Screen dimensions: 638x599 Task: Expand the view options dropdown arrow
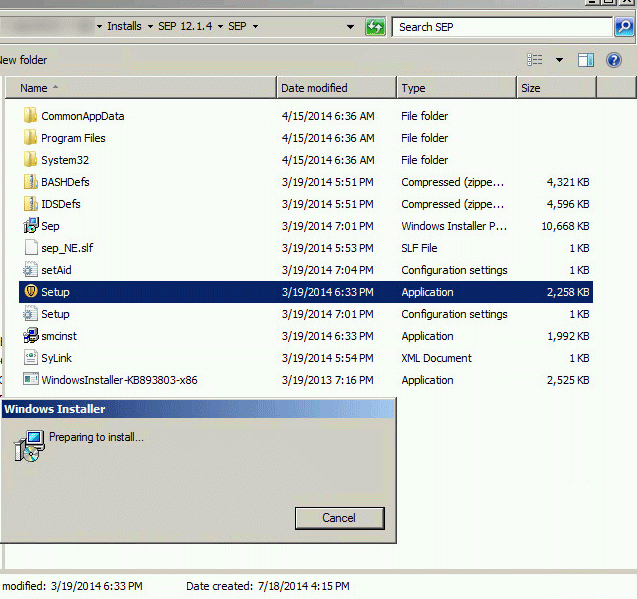coord(559,60)
